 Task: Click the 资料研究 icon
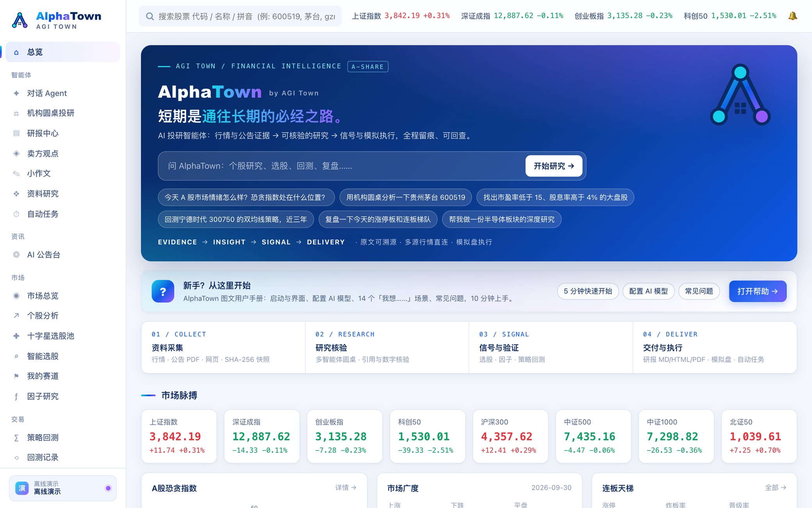[x=16, y=194]
